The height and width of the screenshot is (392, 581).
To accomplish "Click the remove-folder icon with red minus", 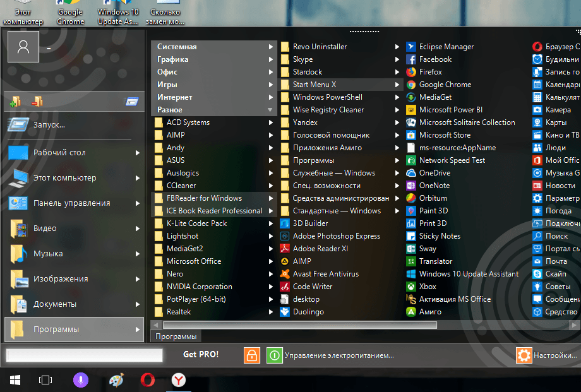I will [37, 101].
